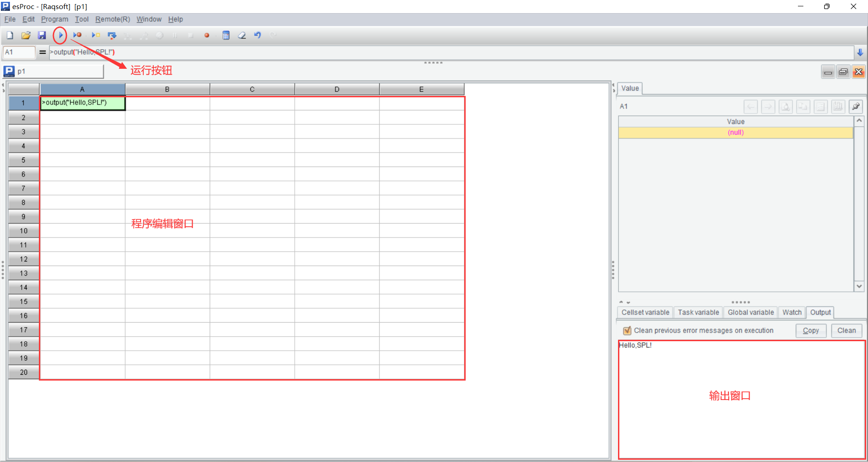The image size is (868, 462).
Task: Open a file with the folder icon
Action: (26, 35)
